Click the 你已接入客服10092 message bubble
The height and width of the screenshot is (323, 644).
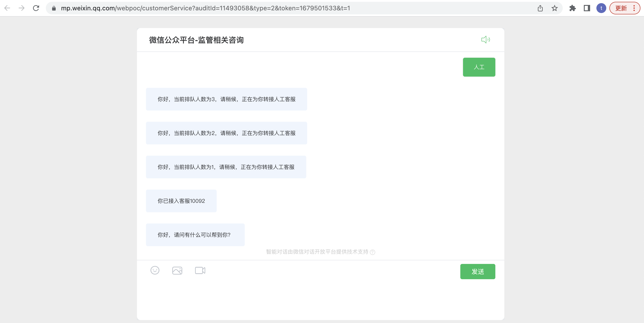181,201
